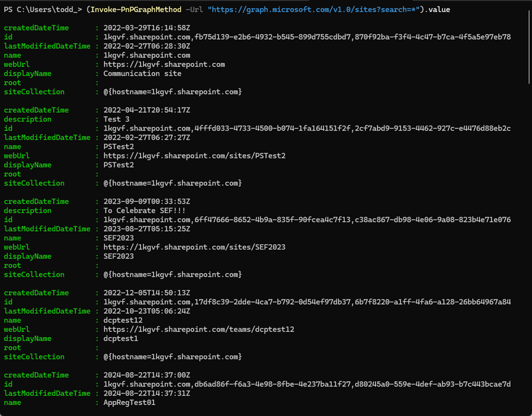Click lastModifiedDateTime value 2022-02-27T06:27:27Z

point(147,137)
